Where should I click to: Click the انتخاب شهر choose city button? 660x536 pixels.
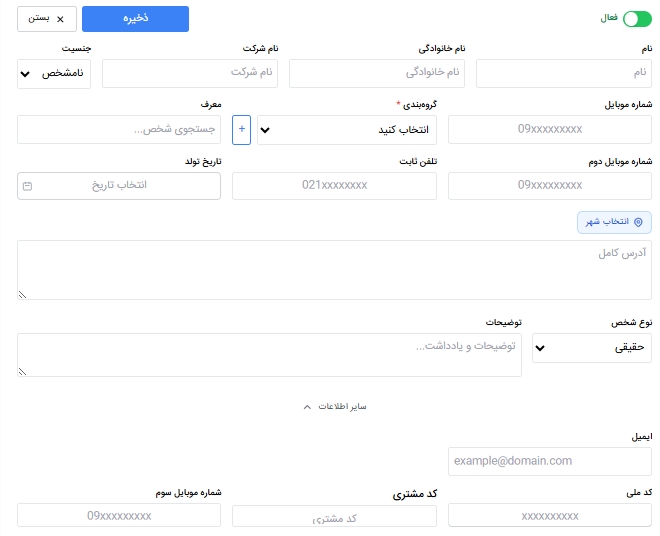coord(614,222)
